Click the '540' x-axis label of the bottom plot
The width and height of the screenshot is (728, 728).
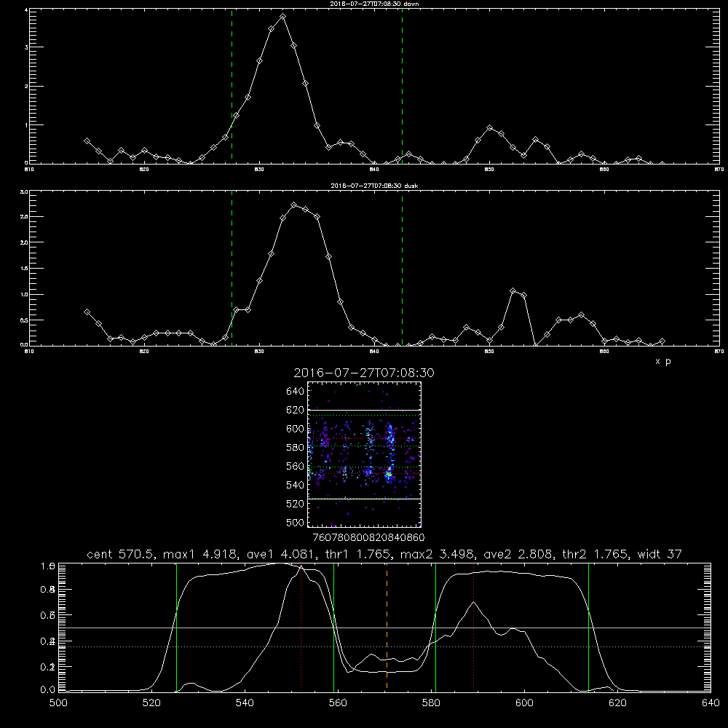(x=245, y=703)
